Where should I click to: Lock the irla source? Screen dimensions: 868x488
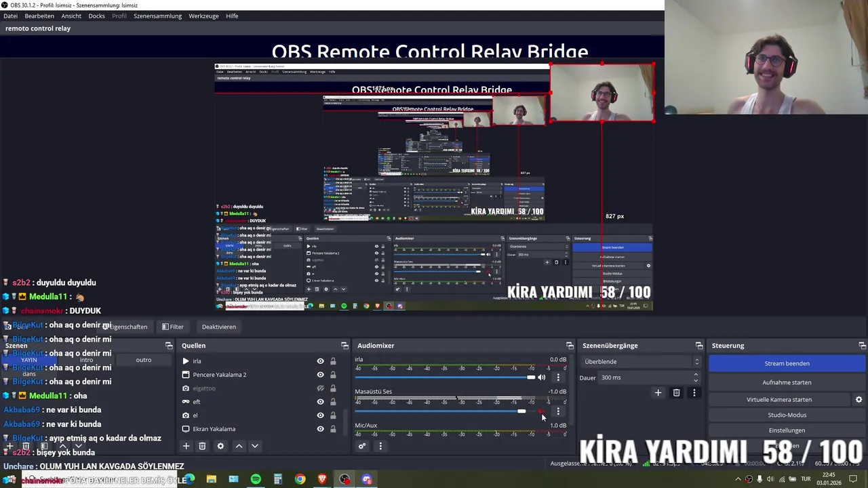(333, 361)
